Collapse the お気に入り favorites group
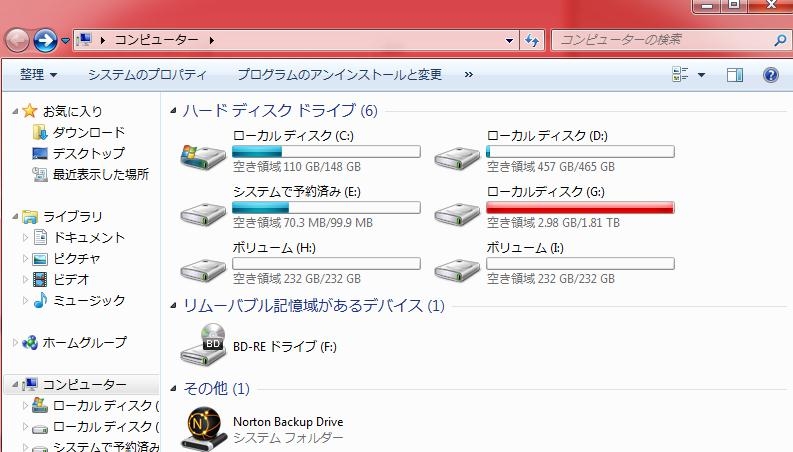Image resolution: width=793 pixels, height=452 pixels. [15, 111]
